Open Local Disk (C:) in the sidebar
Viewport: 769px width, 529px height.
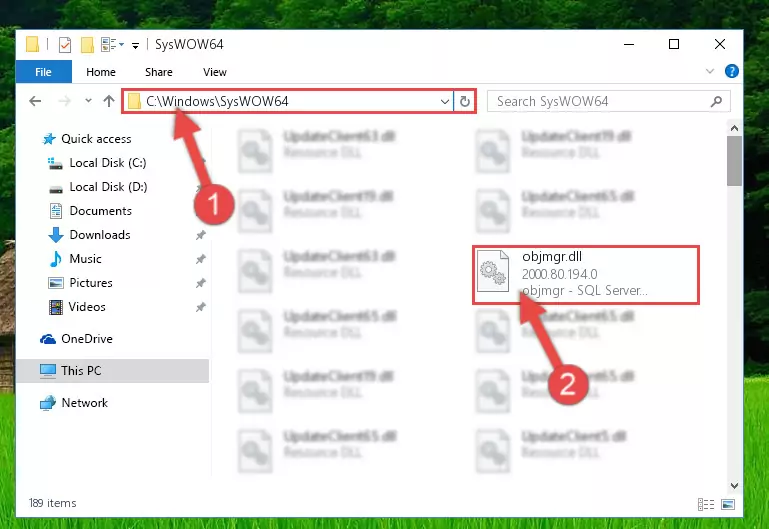[x=108, y=163]
